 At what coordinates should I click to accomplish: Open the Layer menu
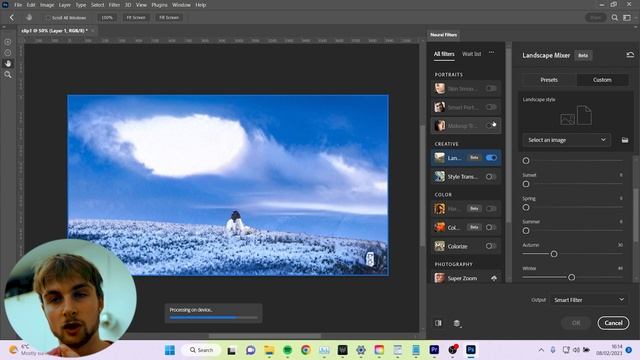(x=64, y=5)
